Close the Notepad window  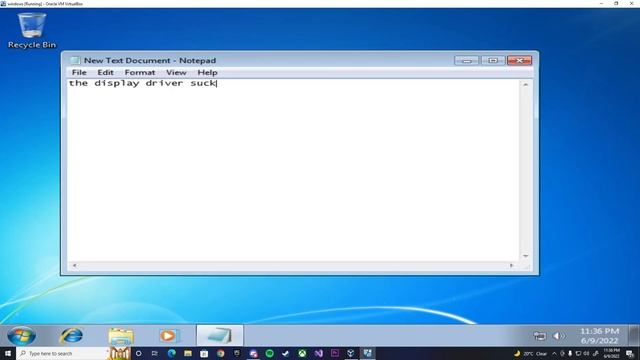pyautogui.click(x=519, y=60)
